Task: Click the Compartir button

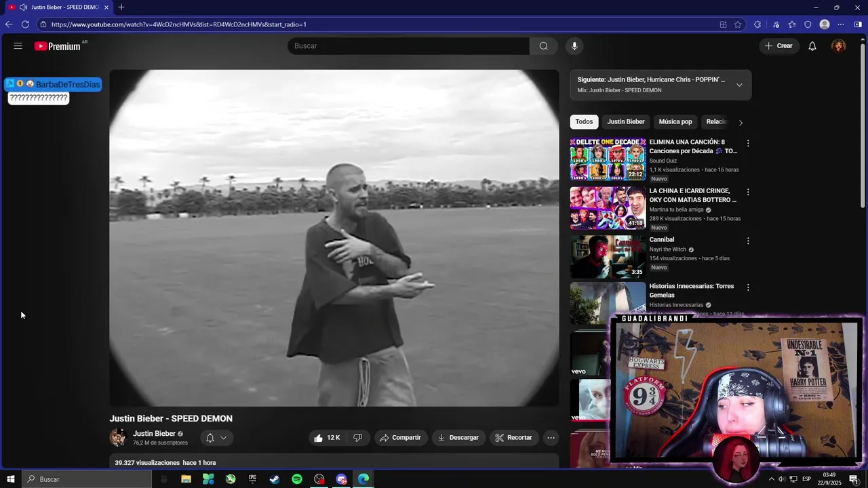Action: (400, 438)
